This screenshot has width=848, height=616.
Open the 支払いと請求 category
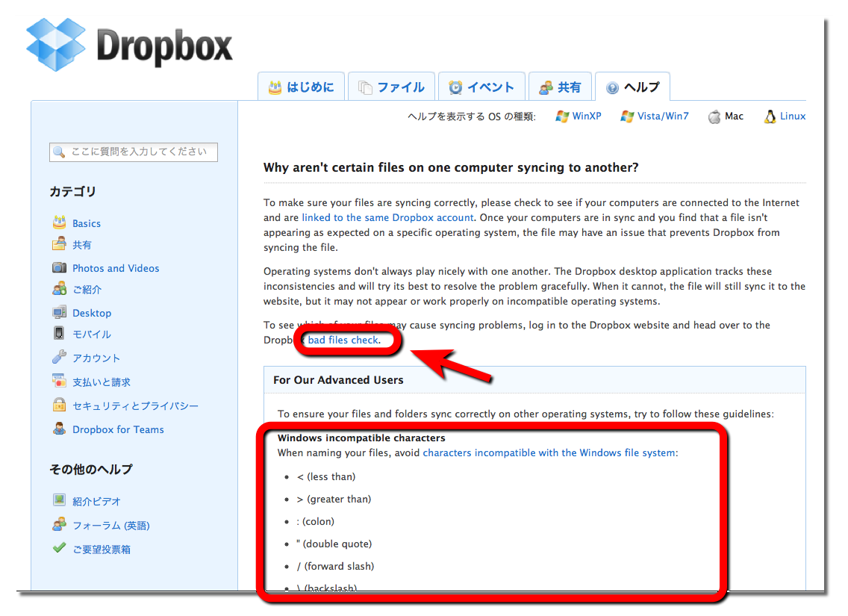point(102,382)
